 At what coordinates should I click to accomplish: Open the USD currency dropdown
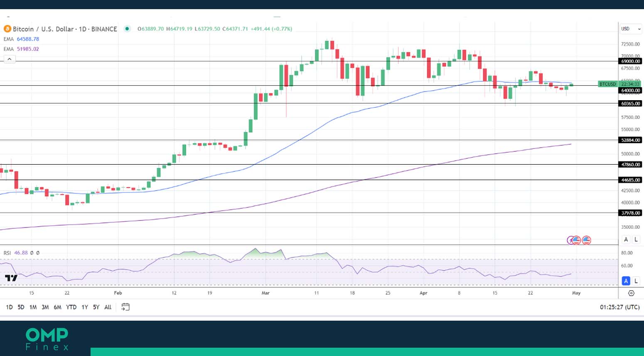click(x=631, y=29)
